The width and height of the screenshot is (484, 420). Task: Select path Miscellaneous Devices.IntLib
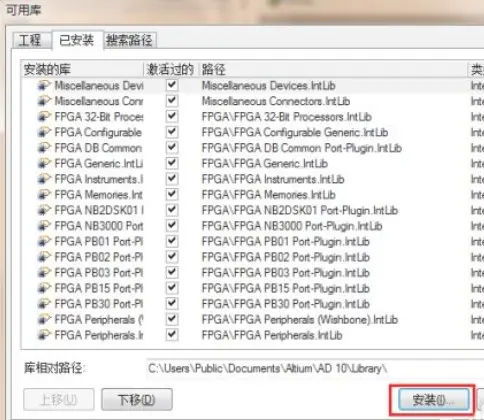click(x=269, y=86)
